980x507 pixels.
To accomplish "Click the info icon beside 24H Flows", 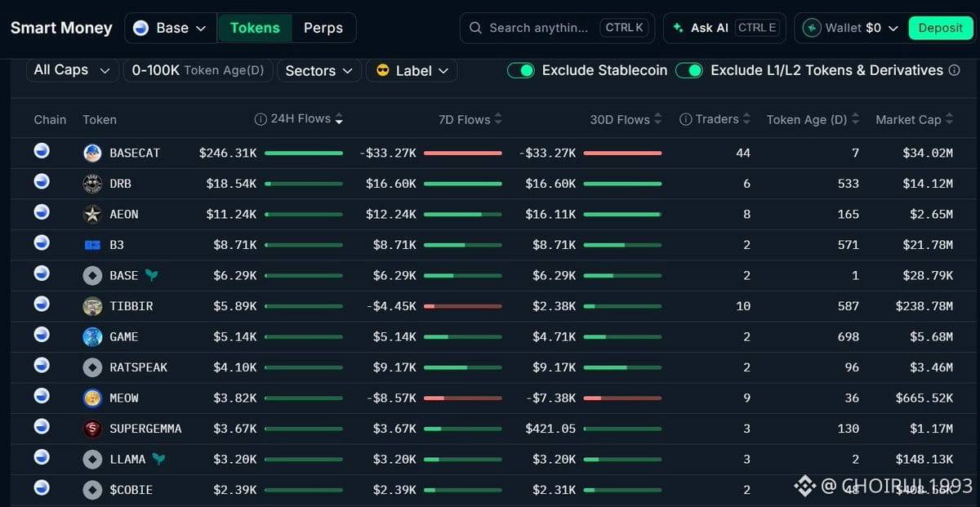I will coord(261,119).
